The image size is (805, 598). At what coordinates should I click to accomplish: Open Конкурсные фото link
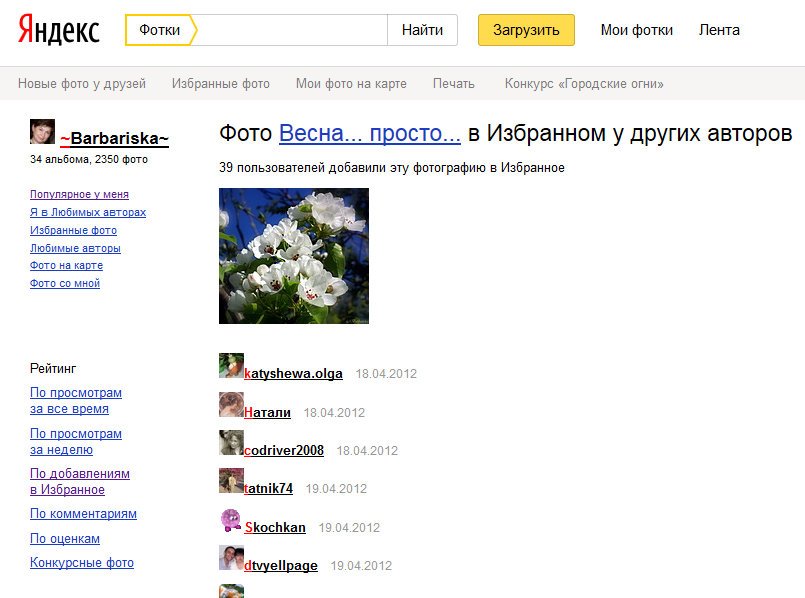point(82,563)
